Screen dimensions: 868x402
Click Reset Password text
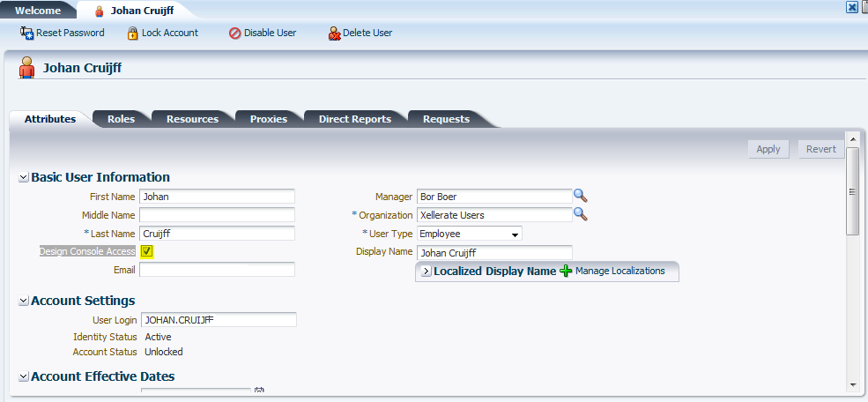[70, 33]
